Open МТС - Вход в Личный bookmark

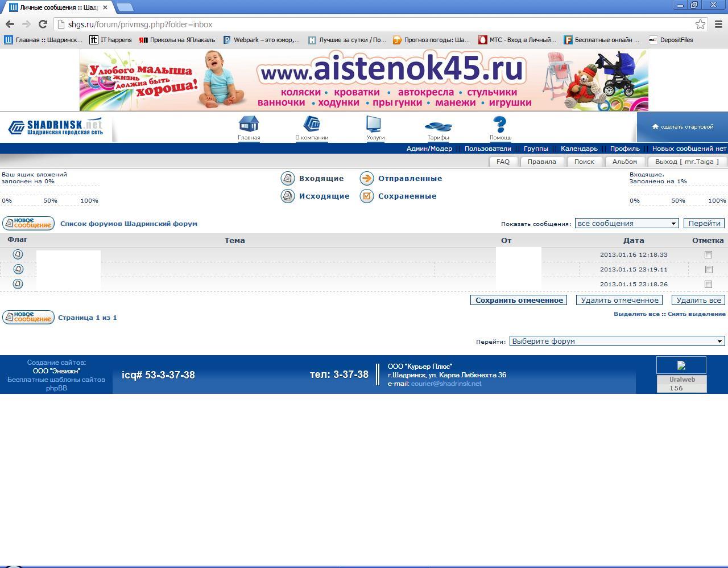517,40
